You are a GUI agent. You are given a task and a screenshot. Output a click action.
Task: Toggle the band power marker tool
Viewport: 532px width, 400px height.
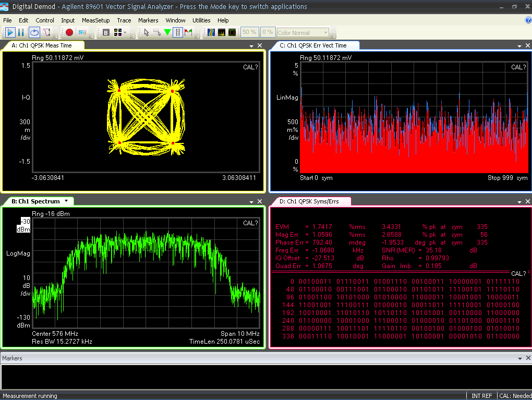tap(178, 32)
